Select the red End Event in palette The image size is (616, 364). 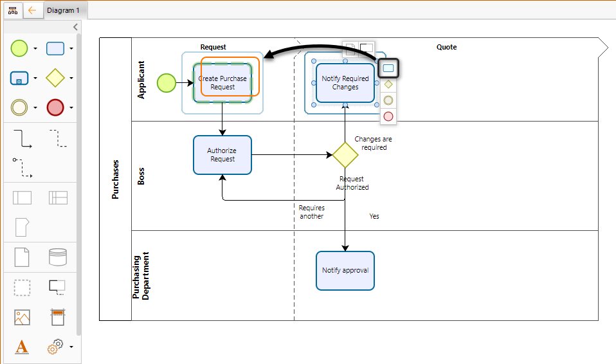coord(55,107)
